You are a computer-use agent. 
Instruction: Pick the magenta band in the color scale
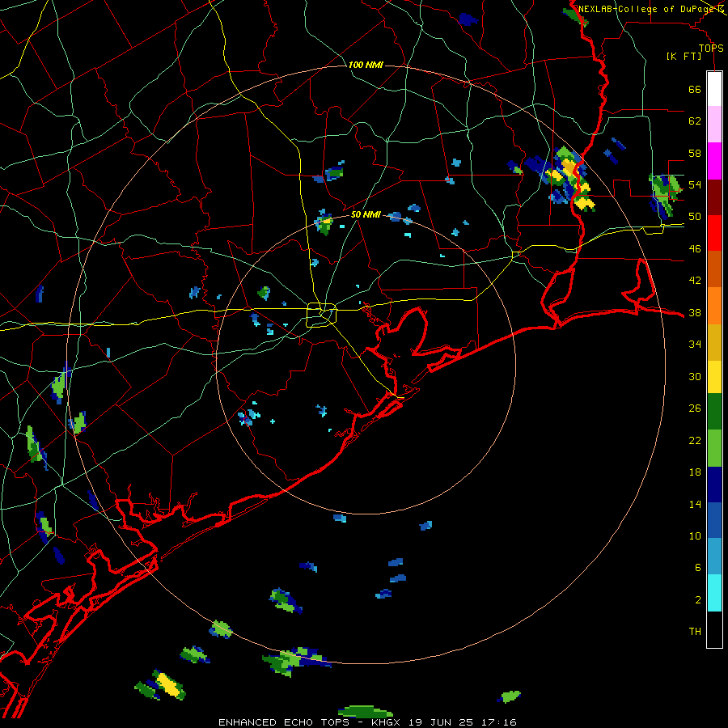(x=714, y=161)
